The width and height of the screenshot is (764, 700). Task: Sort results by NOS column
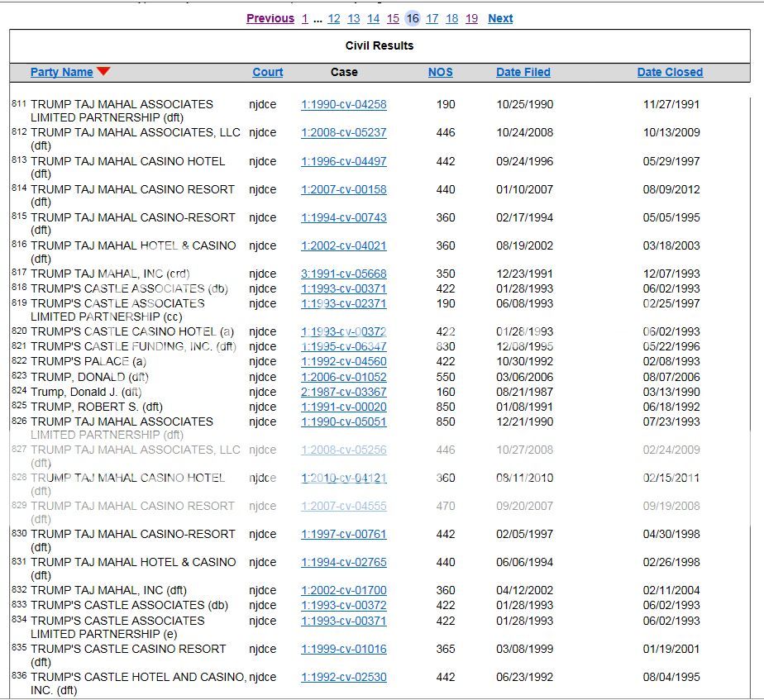pos(441,72)
